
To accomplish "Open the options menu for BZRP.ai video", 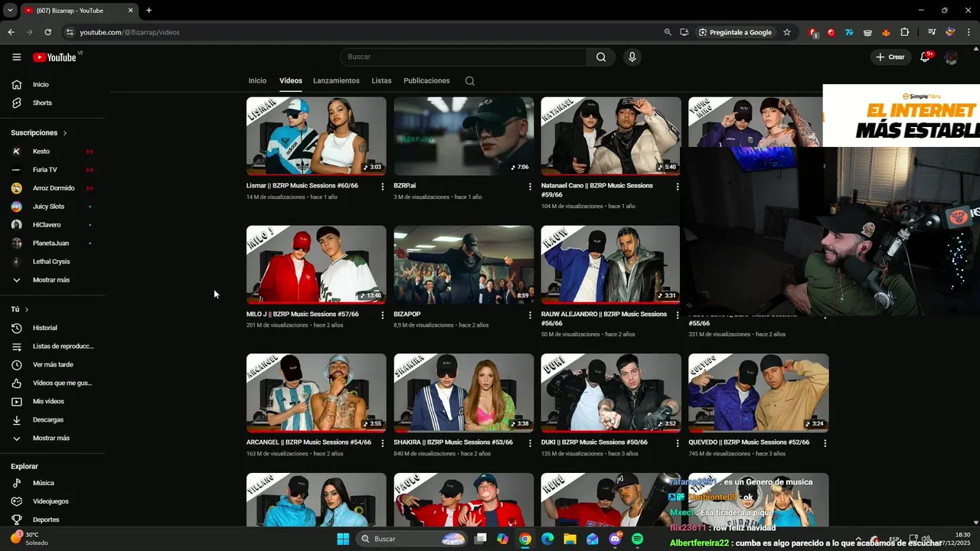I will click(530, 187).
